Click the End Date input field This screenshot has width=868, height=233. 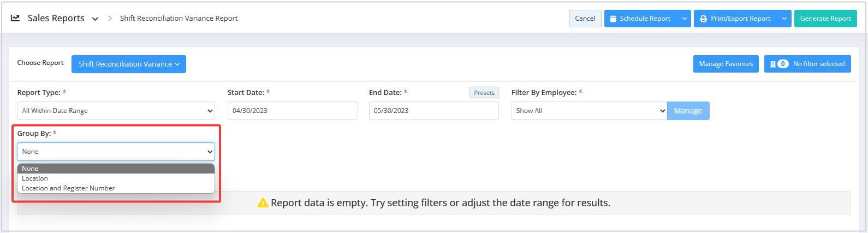point(433,111)
